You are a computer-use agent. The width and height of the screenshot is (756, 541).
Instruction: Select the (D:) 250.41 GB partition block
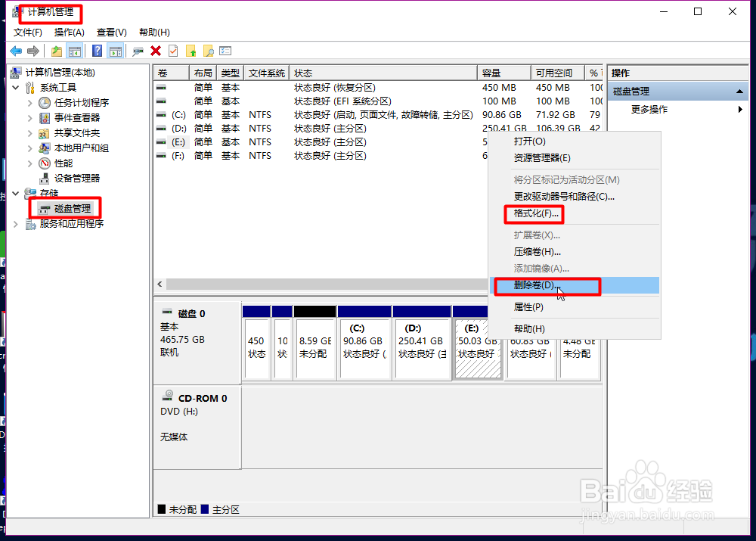pos(422,342)
